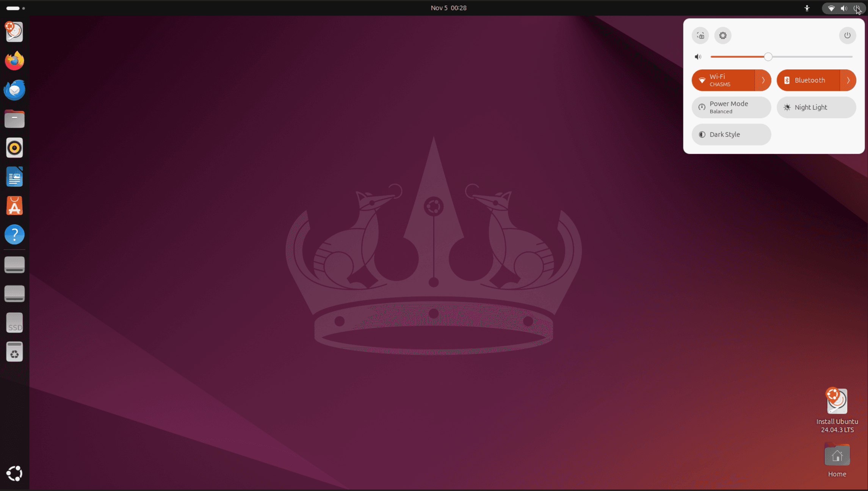Viewport: 868px width, 491px height.
Task: Click the power off button
Action: pyautogui.click(x=847, y=36)
